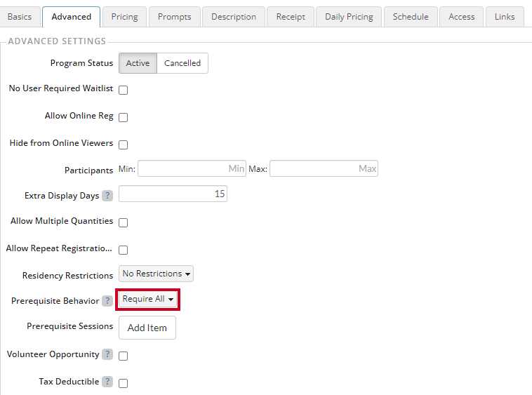Open Residency Restrictions dropdown
Screen dimensions: 532x395
(x=156, y=274)
